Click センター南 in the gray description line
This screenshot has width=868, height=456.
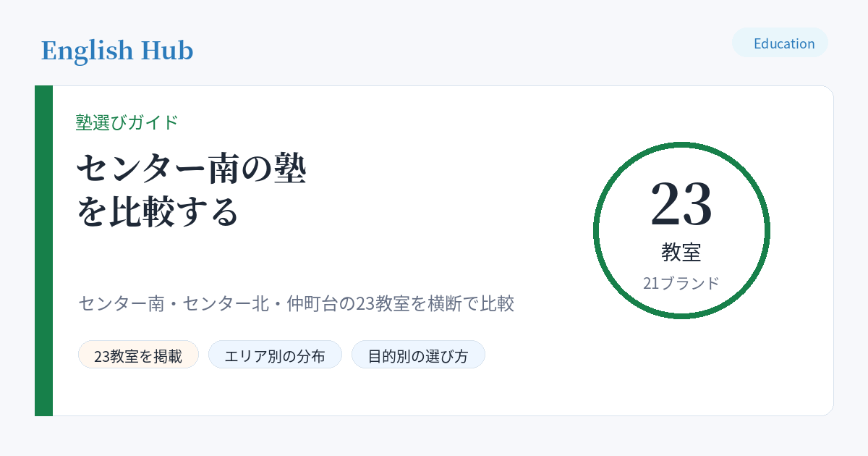(121, 303)
